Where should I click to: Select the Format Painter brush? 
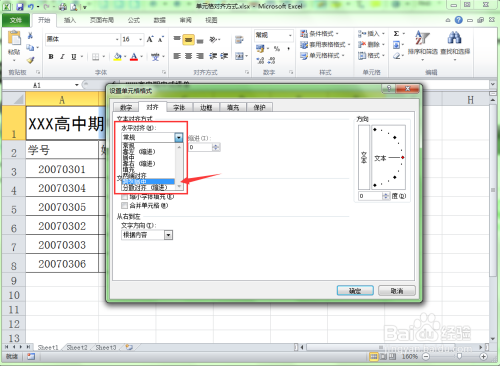point(30,60)
